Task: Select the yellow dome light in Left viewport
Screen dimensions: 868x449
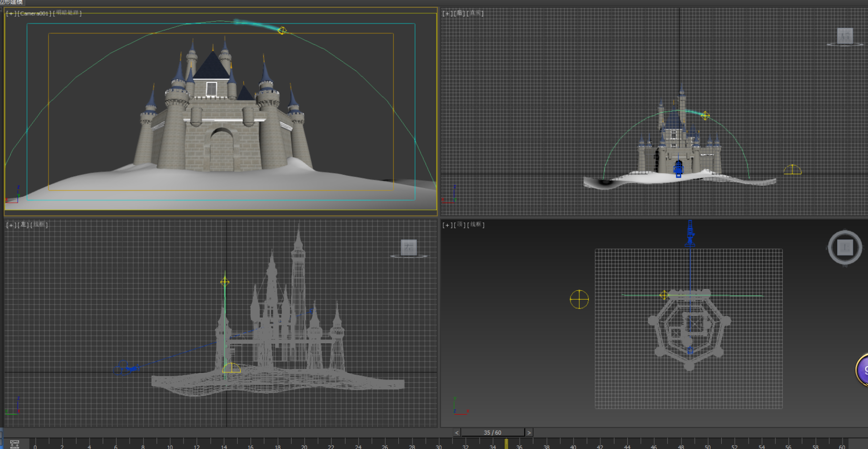Action: [231, 368]
